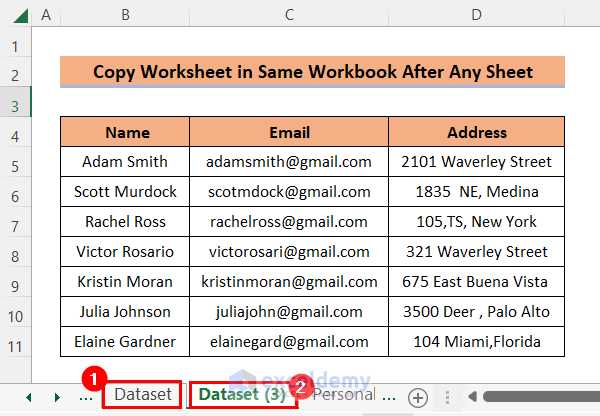Open hidden sheets via ellipsis before Dataset
This screenshot has height=416, width=600.
click(86, 397)
